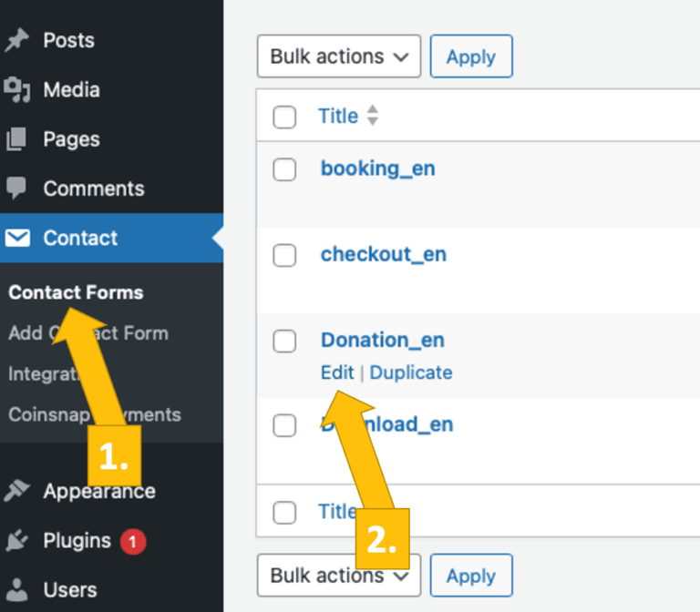Click the Title column sort arrows

point(372,117)
